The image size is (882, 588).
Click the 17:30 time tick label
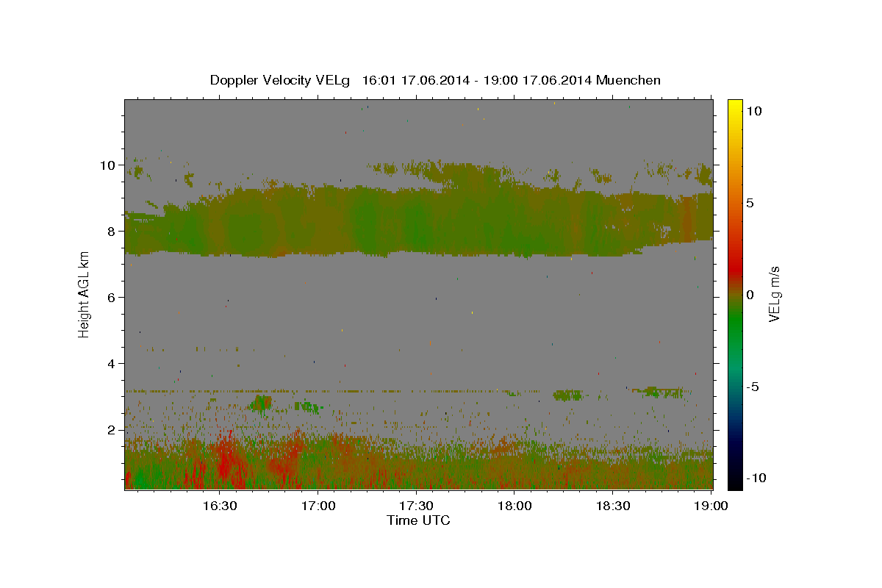click(x=416, y=506)
